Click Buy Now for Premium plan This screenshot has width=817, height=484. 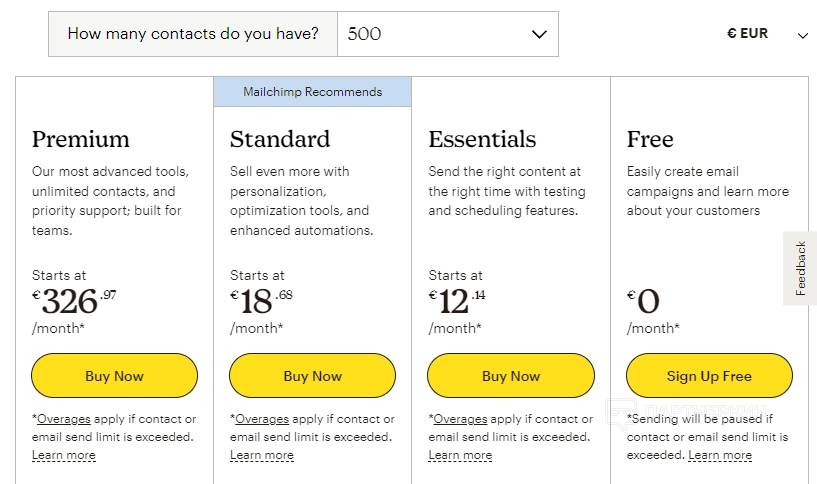[114, 376]
